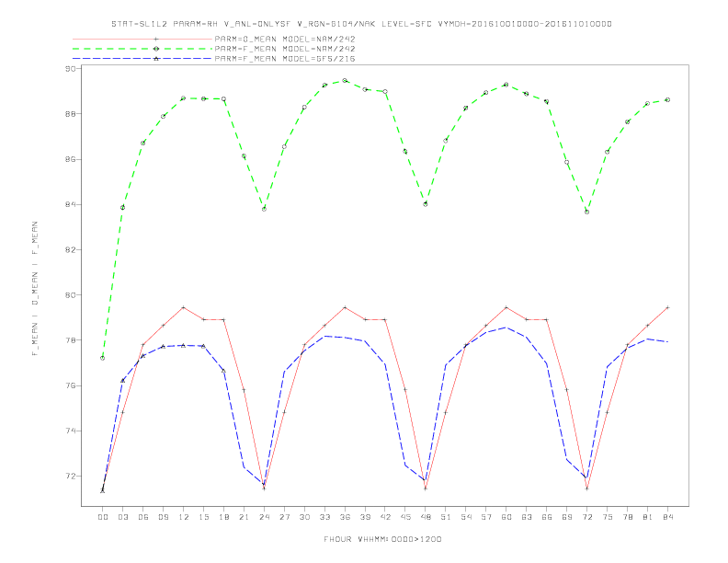Click the red observed plus marker at hour 84

[x=667, y=307]
